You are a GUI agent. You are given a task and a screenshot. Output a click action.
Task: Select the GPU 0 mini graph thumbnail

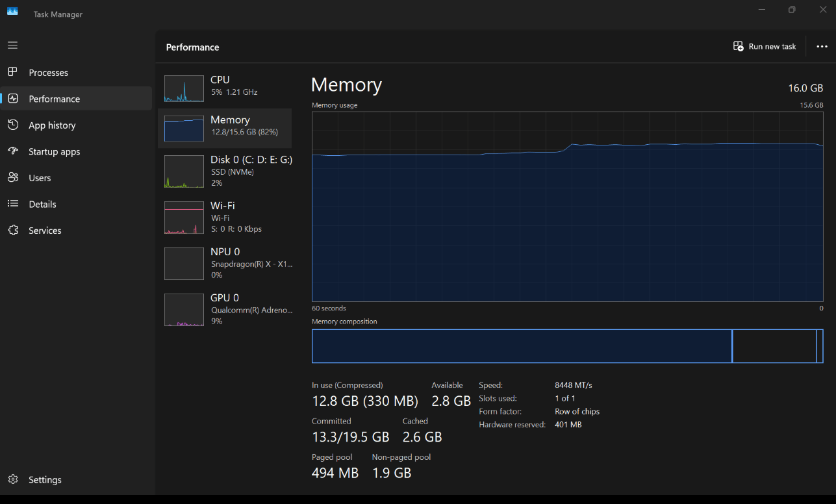point(184,310)
